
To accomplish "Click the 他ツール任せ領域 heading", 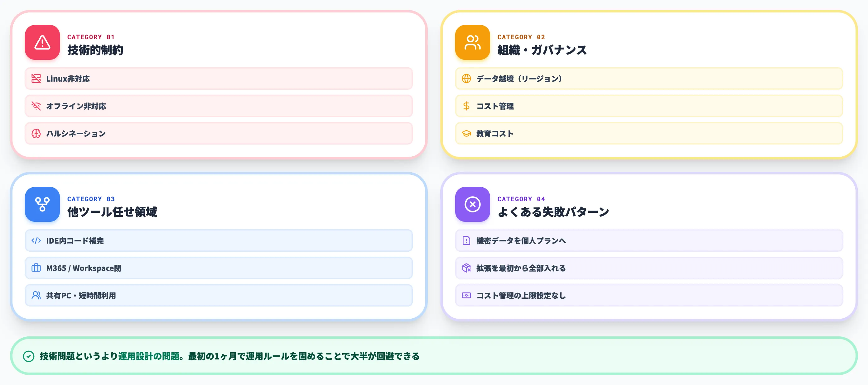I will pyautogui.click(x=112, y=212).
